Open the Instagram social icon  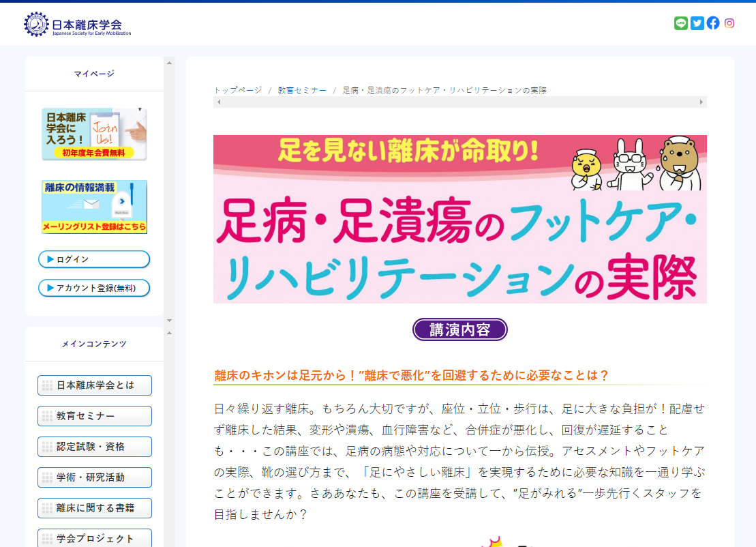click(x=729, y=23)
